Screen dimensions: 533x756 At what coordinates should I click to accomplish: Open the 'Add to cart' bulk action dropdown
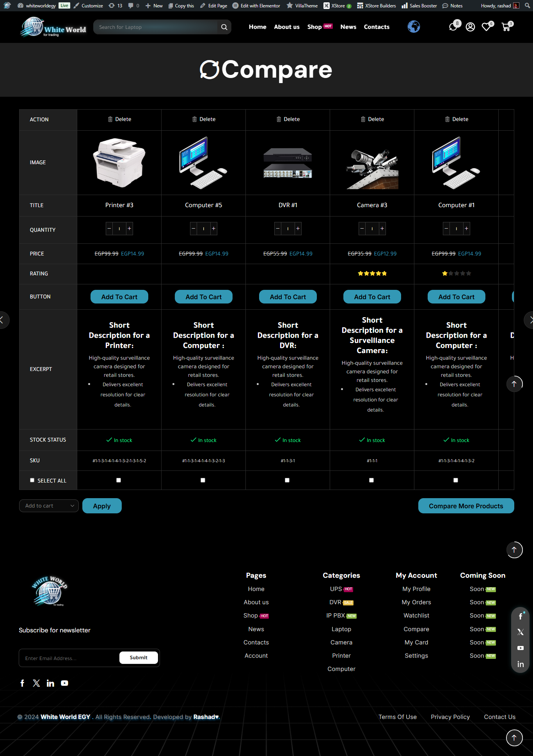49,506
